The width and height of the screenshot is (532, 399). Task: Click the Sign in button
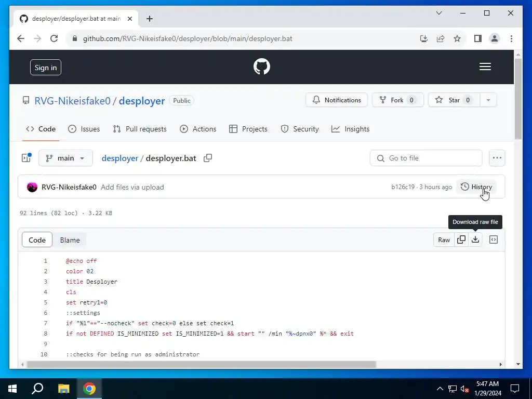(x=46, y=68)
